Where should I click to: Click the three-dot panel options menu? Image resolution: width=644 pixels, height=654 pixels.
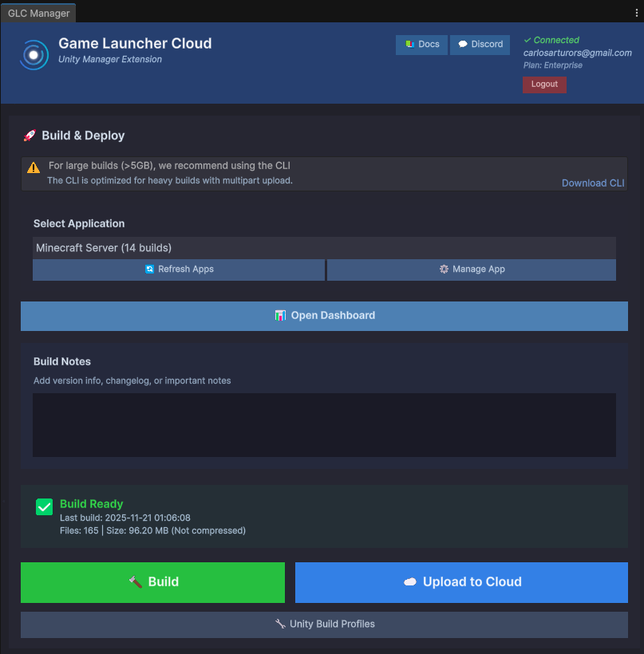(634, 12)
